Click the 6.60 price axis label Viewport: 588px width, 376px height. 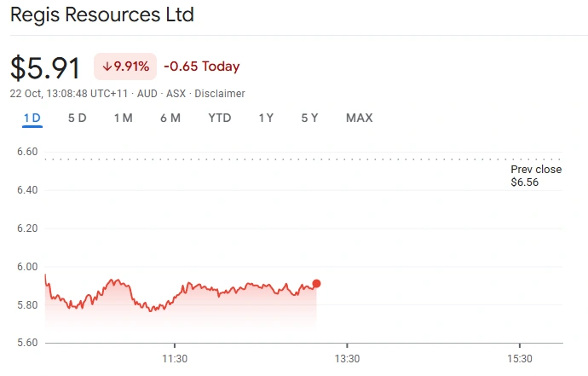pyautogui.click(x=27, y=152)
